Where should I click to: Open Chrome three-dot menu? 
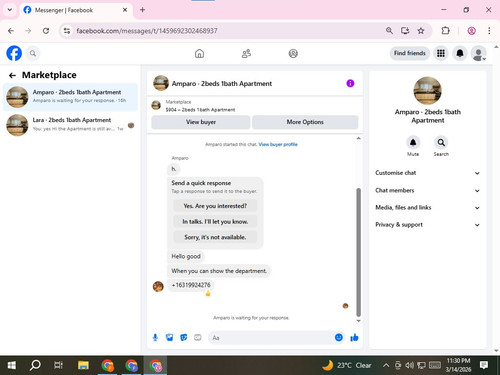[489, 31]
